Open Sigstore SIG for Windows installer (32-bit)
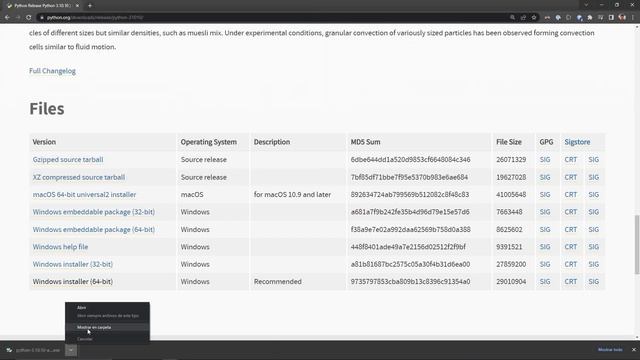Screen dimensions: 640x360 click(593, 264)
